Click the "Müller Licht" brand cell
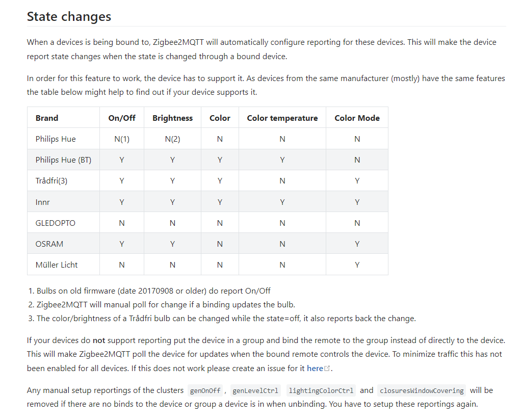This screenshot has width=521, height=420. 57,265
